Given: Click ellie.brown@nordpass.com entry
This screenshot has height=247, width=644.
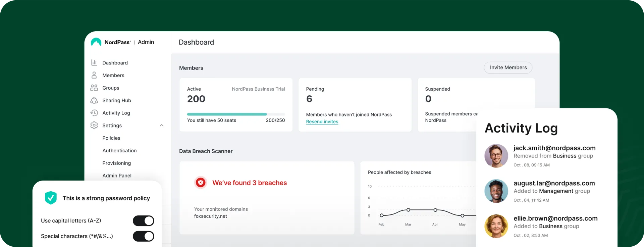Looking at the screenshot, I should [x=555, y=218].
